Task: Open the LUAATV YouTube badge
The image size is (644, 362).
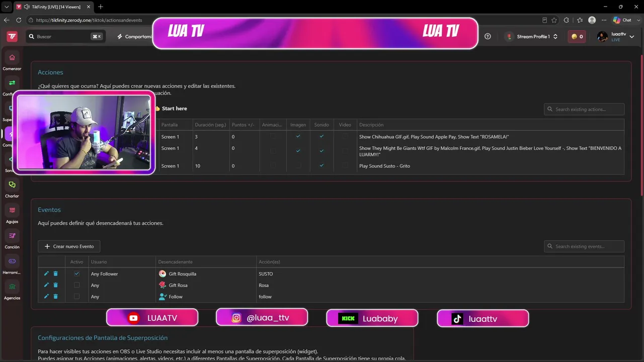Action: tap(152, 318)
